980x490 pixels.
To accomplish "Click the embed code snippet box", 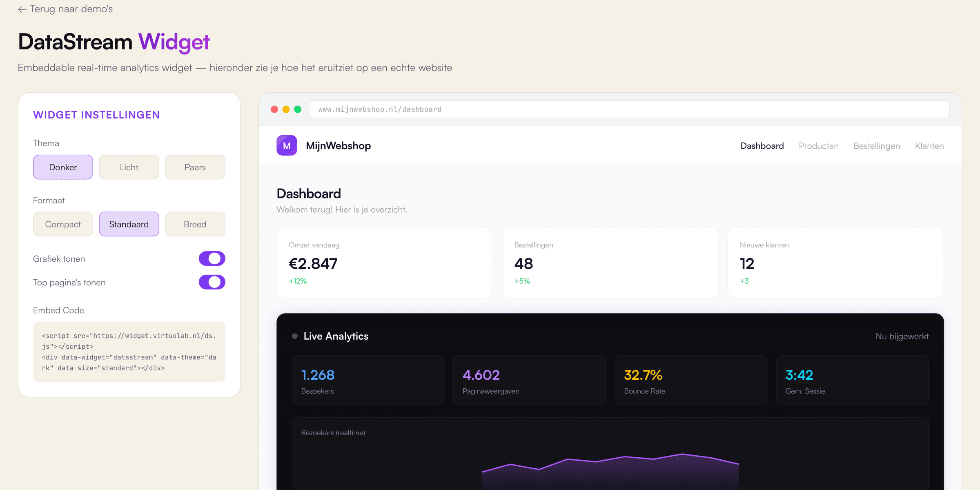I will 129,352.
